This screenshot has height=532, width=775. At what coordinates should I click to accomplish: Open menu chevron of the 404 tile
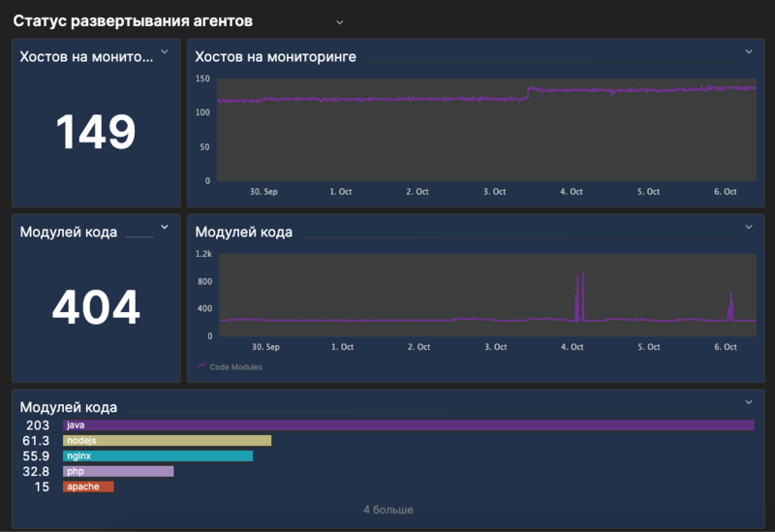click(164, 228)
